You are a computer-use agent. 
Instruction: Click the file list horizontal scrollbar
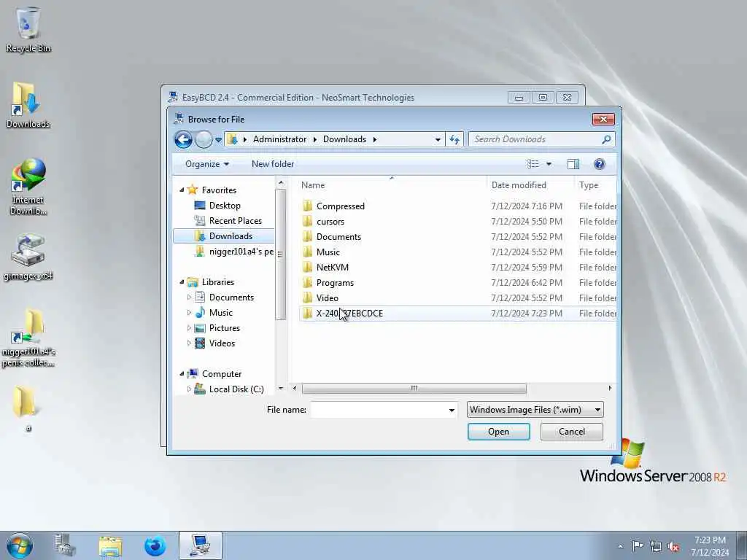(414, 388)
